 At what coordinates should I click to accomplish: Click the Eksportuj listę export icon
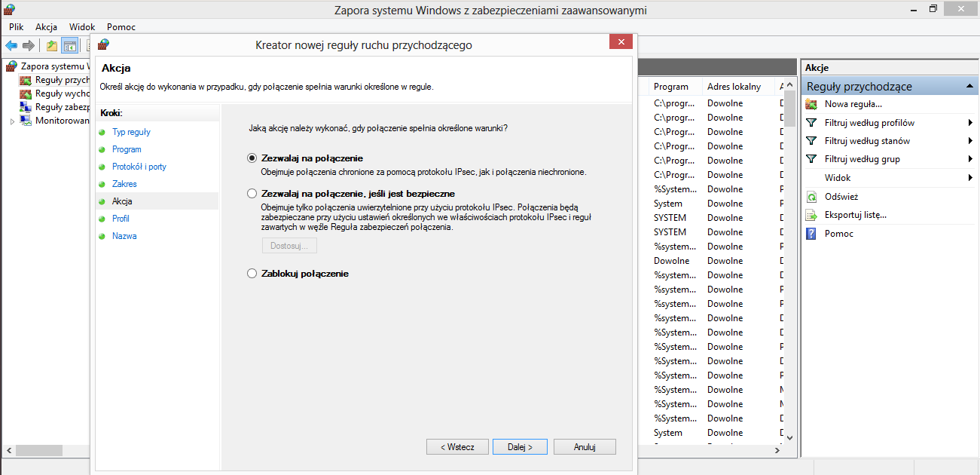pyautogui.click(x=811, y=215)
